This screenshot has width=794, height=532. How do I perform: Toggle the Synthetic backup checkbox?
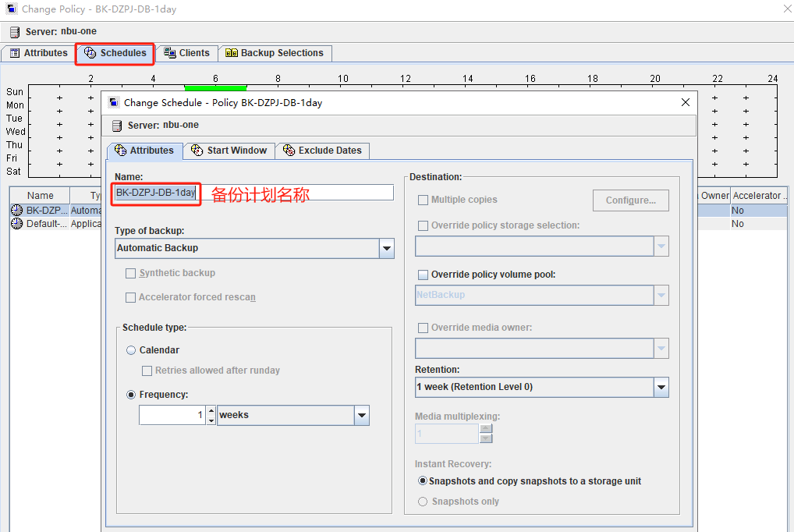coord(131,274)
